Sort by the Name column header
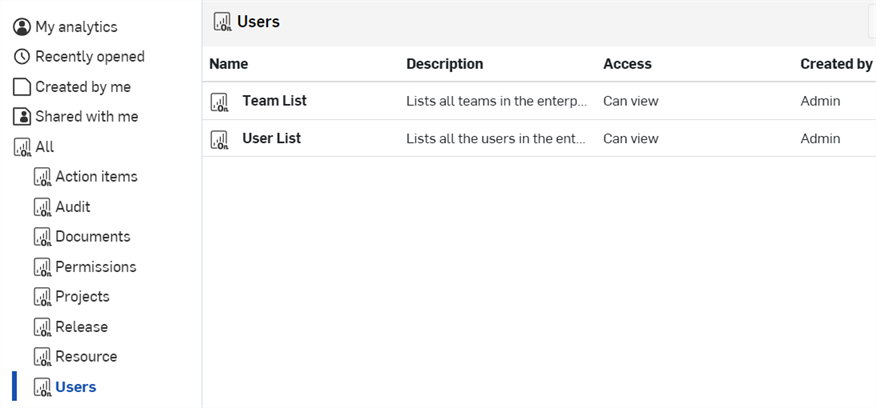The width and height of the screenshot is (876, 408). (x=229, y=64)
